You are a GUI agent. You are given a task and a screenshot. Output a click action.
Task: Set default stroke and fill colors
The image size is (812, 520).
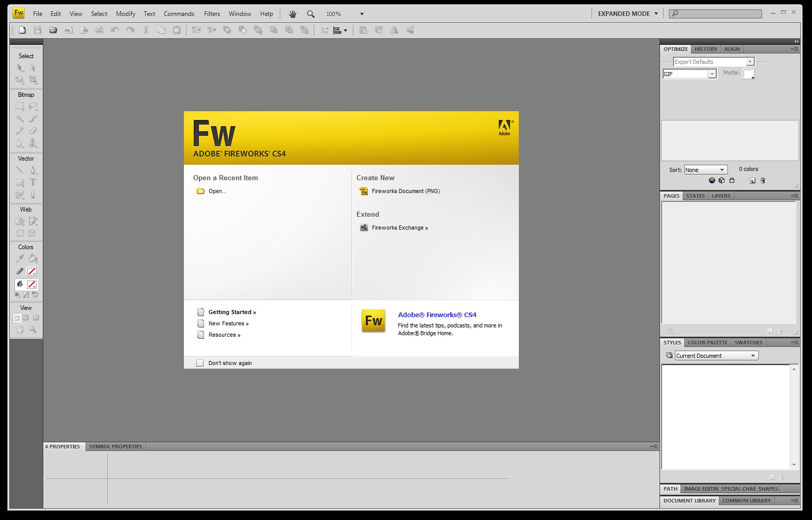tap(18, 295)
